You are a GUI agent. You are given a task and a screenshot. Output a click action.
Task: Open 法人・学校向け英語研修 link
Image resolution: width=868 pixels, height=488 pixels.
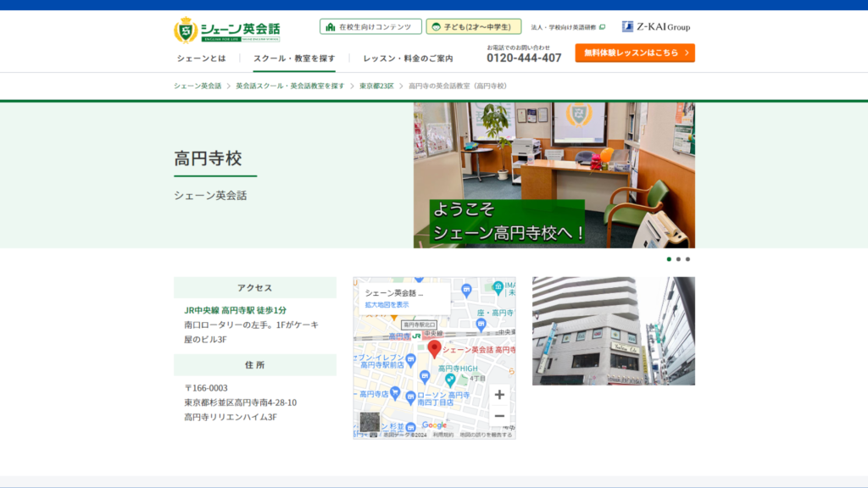click(x=568, y=27)
